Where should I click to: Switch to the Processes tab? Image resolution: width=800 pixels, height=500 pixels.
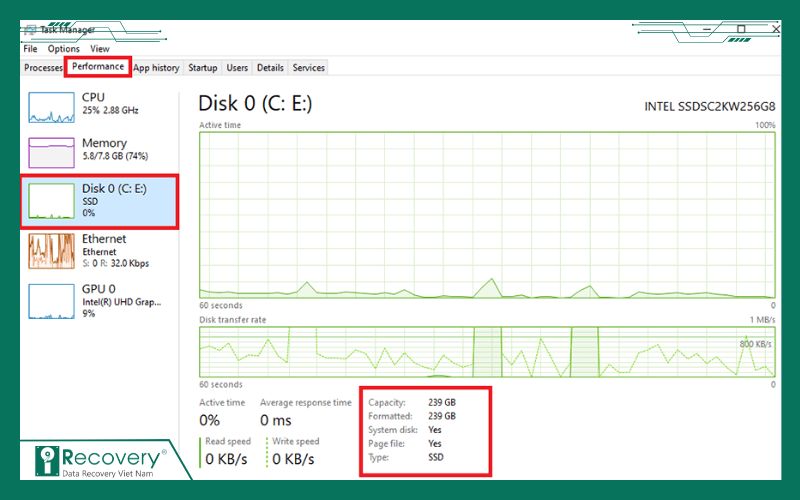pyautogui.click(x=43, y=68)
